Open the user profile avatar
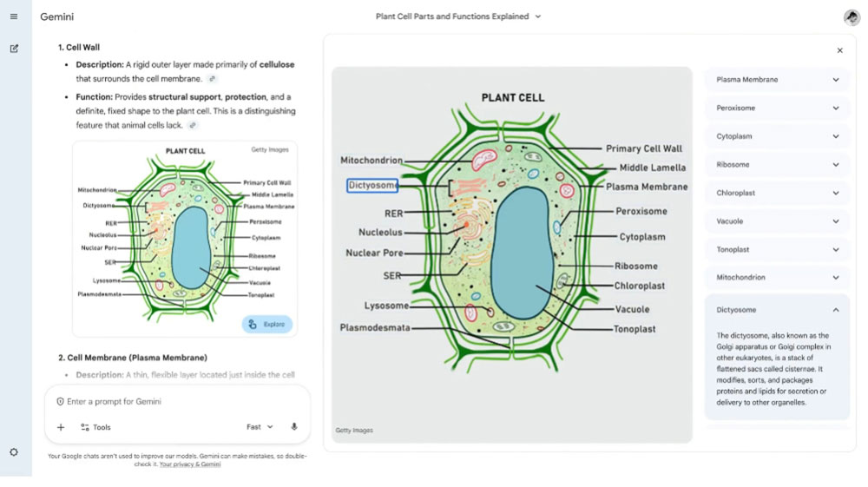868x487 pixels. 852,17
